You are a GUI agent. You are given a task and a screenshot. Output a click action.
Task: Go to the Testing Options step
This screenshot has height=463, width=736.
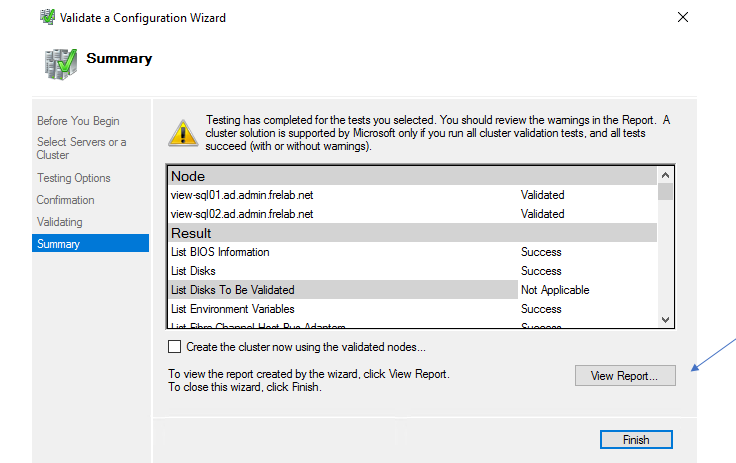pos(74,178)
